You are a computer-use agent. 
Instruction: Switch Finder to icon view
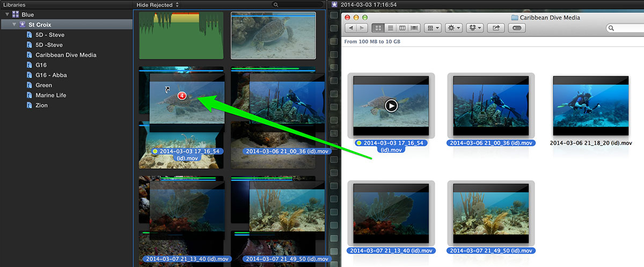(377, 28)
